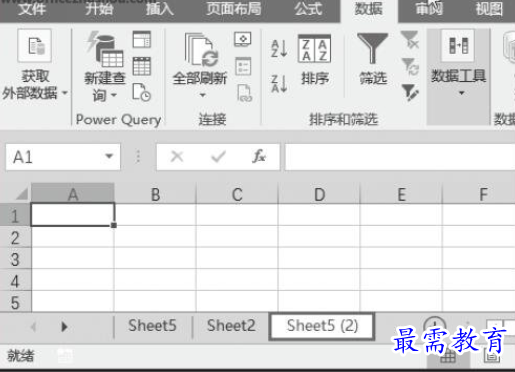Screen dimensions: 515x372
Task: Click the Reapply filter icon
Action: (410, 66)
